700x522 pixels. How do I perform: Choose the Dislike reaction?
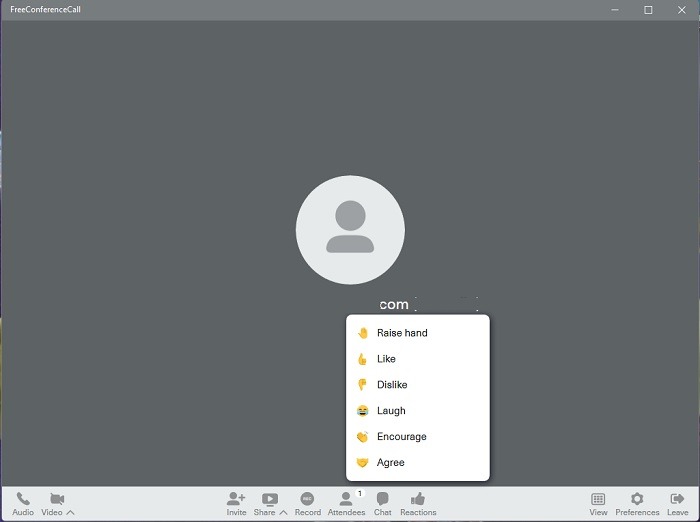418,385
